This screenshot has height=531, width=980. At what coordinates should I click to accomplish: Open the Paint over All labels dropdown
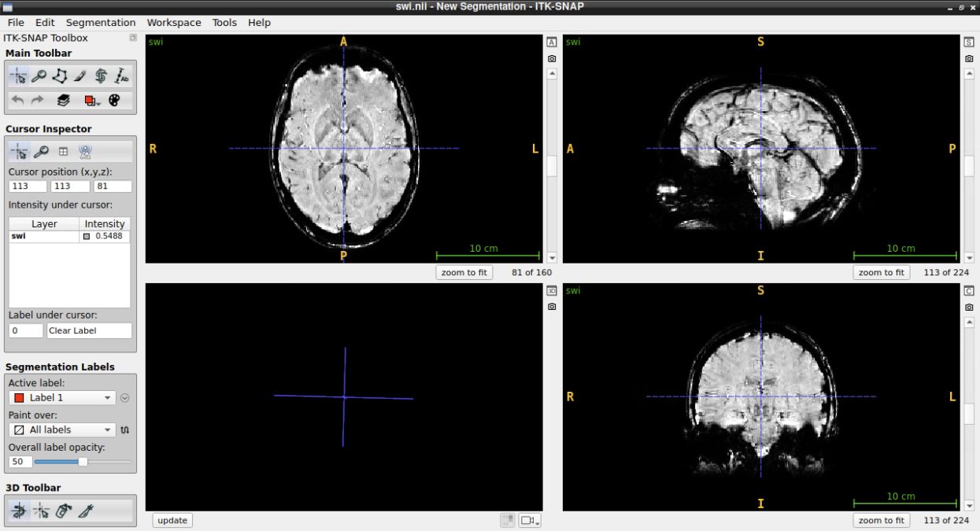(62, 430)
